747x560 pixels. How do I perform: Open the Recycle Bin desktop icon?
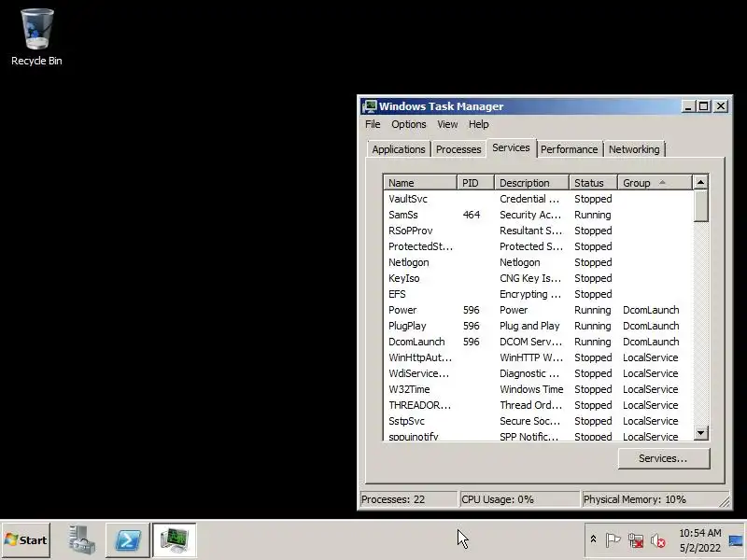tap(36, 37)
